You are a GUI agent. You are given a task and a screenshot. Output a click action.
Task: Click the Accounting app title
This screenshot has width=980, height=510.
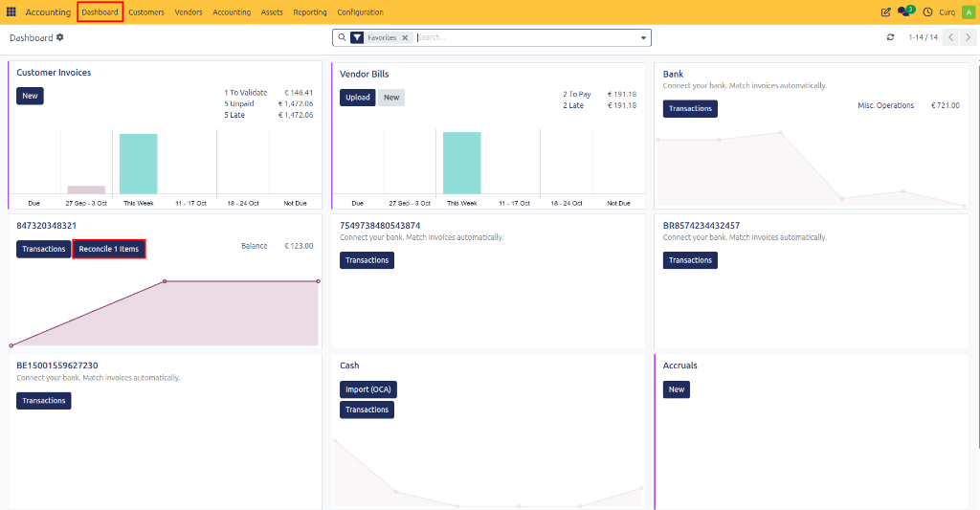[48, 11]
